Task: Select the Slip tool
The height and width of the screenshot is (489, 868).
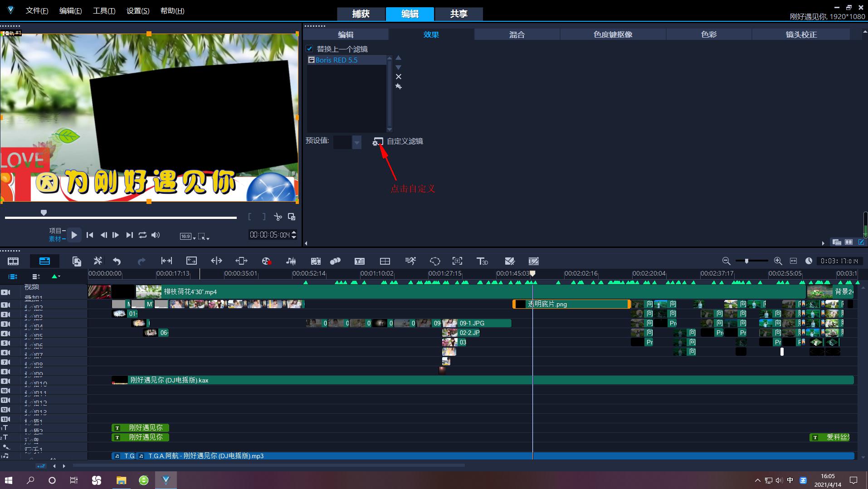Action: click(x=166, y=261)
